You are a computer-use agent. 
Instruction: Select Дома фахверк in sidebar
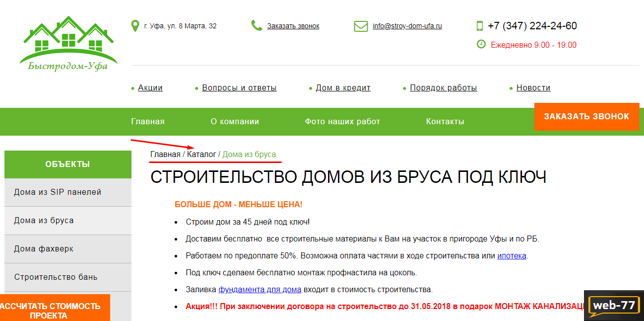click(x=68, y=249)
